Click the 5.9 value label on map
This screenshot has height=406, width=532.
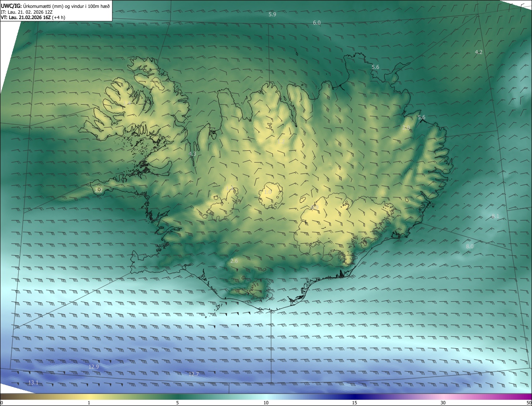(272, 15)
